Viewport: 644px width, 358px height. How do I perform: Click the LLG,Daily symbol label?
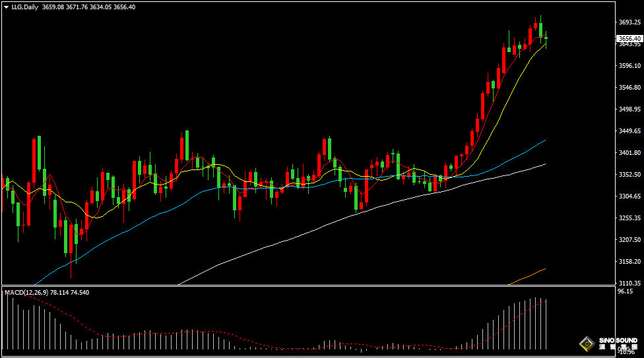click(x=24, y=7)
